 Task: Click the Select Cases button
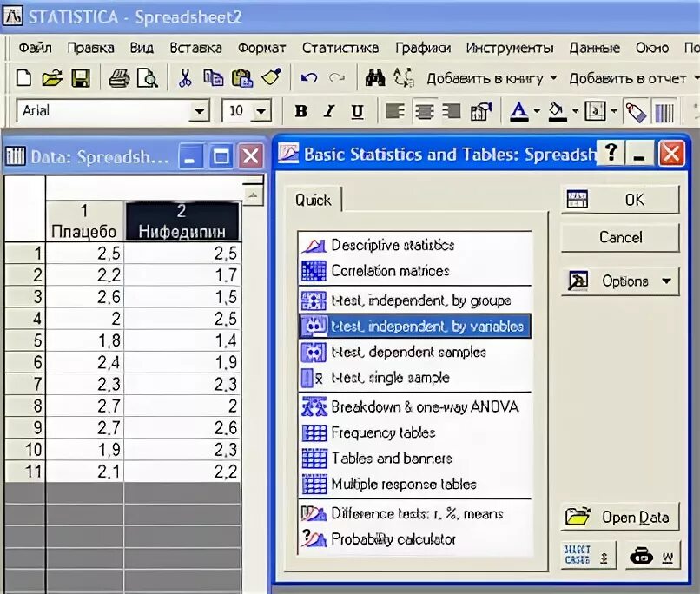(588, 555)
